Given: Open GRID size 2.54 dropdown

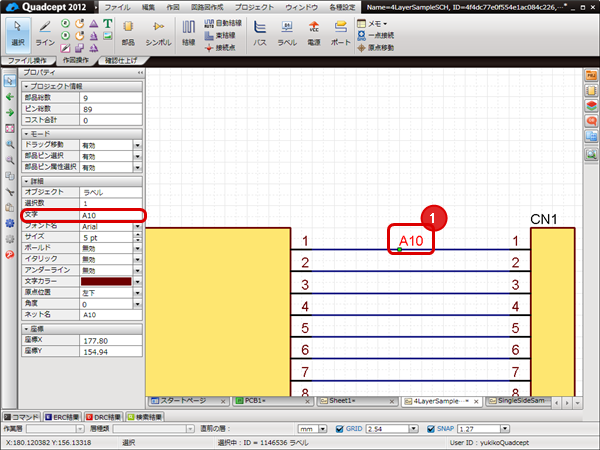Looking at the screenshot, I should [x=413, y=429].
